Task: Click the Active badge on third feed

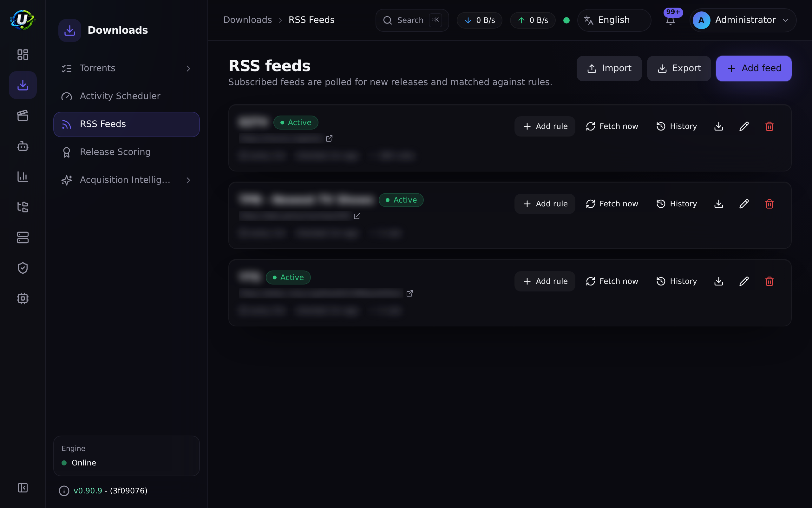Action: click(288, 277)
